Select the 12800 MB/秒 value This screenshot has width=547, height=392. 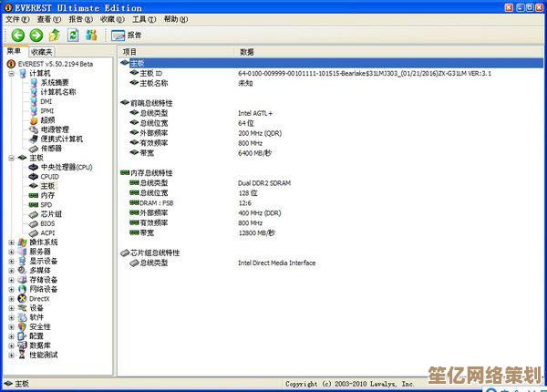point(257,233)
